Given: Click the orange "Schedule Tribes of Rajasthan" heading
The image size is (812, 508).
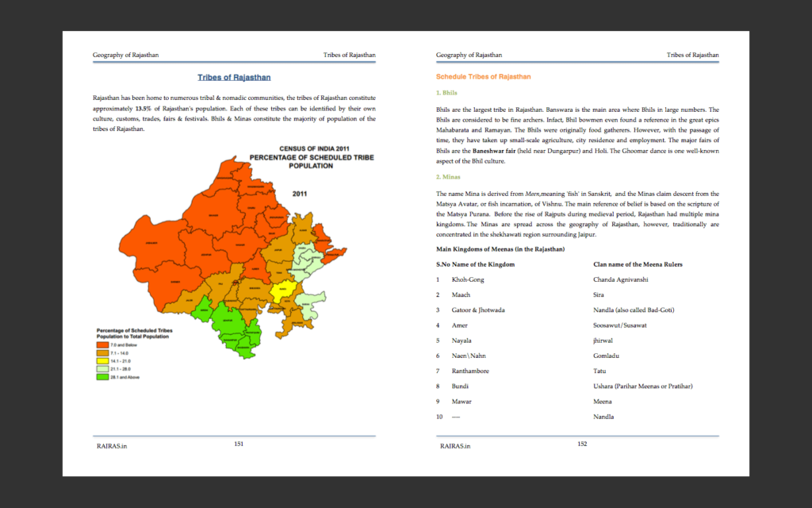Looking at the screenshot, I should (483, 77).
